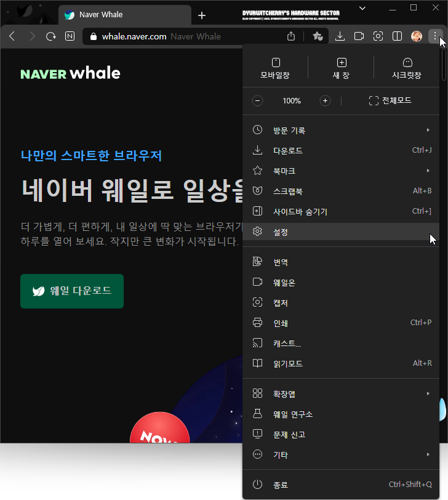Click the 100% zoom level text
The image size is (448, 500).
coord(292,101)
